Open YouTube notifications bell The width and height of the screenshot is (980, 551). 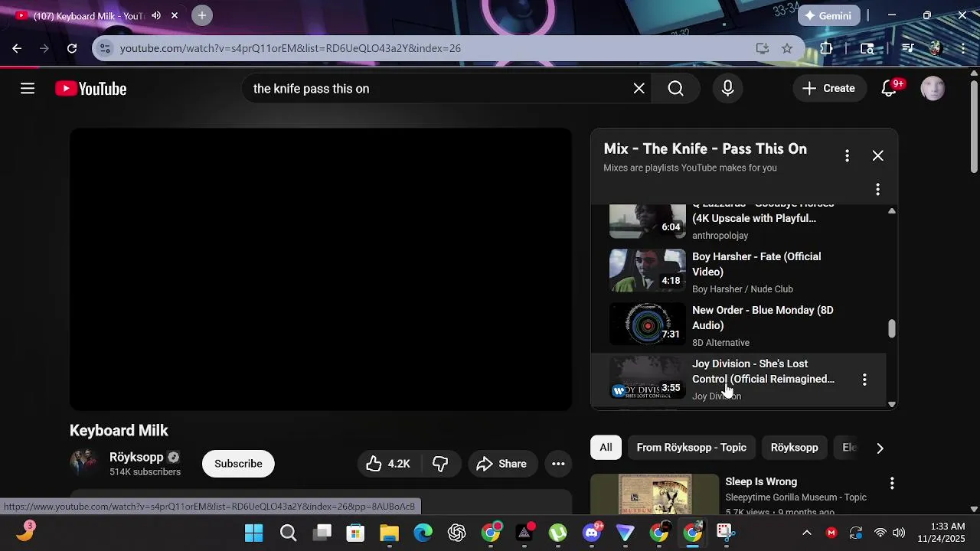(x=889, y=89)
